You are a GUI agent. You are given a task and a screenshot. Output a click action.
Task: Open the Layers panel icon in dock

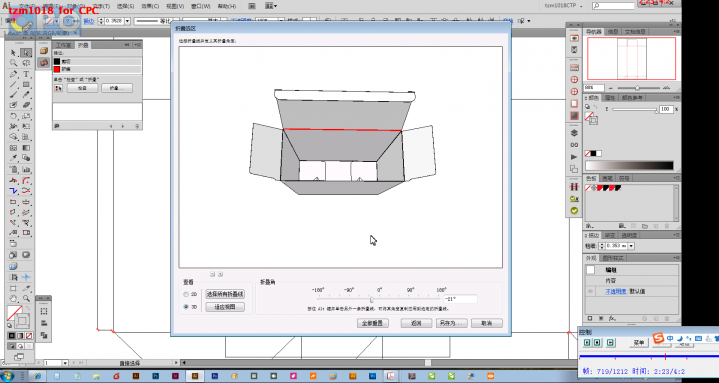click(574, 133)
